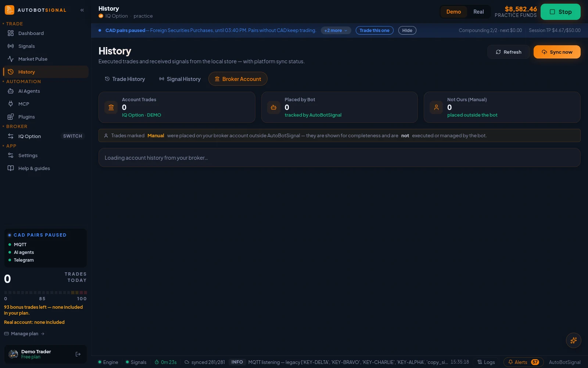Screen dimensions: 588x368
Task: Refresh the history list
Action: tap(509, 52)
